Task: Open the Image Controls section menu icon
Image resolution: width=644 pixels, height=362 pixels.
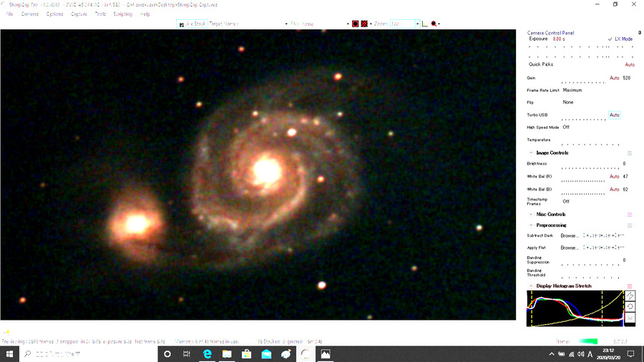Action: (630, 153)
